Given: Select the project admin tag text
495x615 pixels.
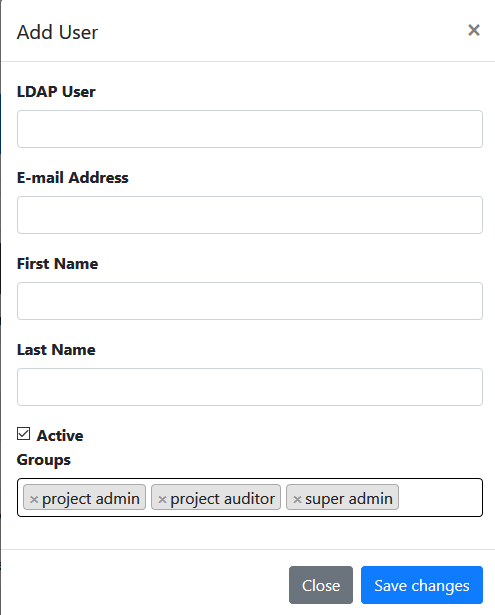Looking at the screenshot, I should tap(91, 499).
